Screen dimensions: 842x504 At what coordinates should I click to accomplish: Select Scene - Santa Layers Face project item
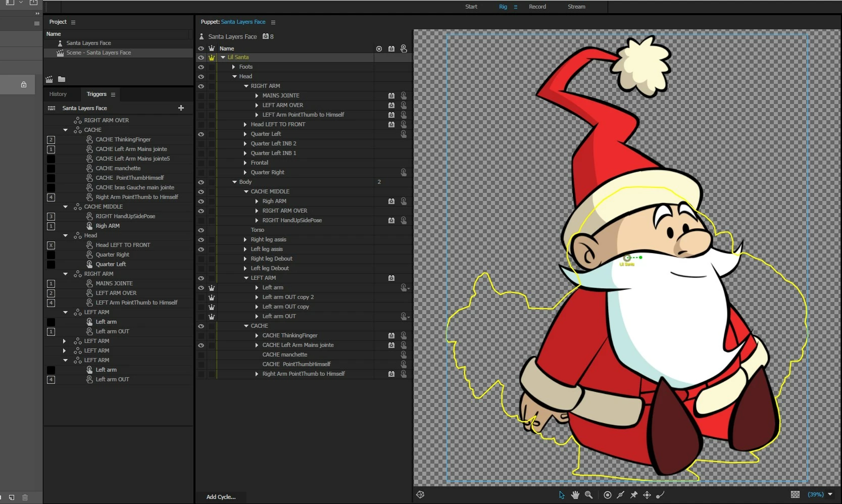(98, 53)
